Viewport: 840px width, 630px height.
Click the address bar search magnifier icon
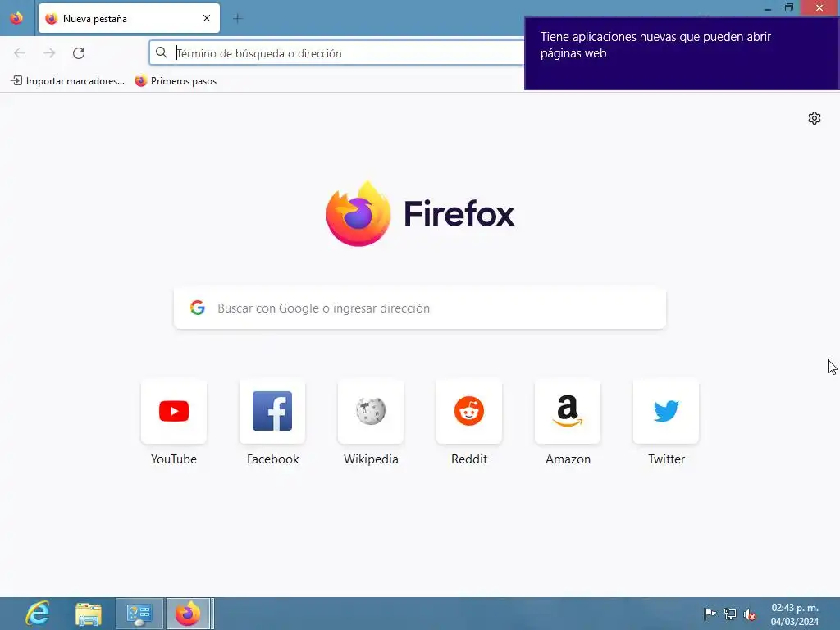coord(162,52)
